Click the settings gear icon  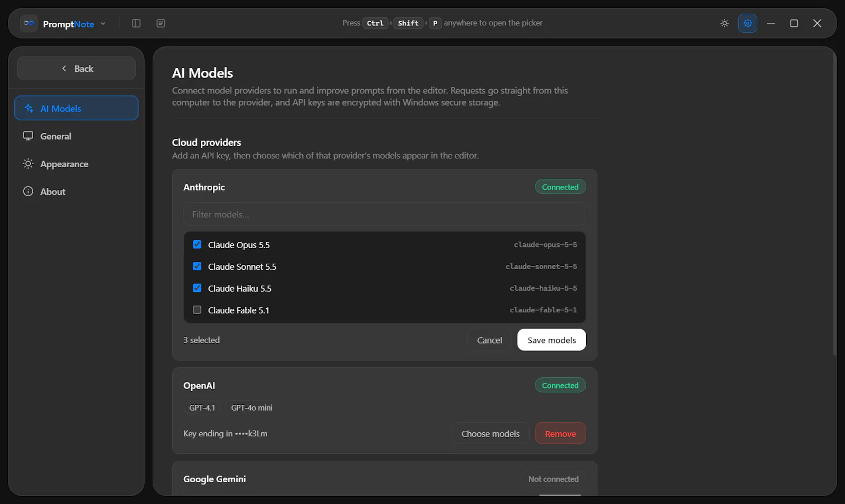(x=747, y=23)
